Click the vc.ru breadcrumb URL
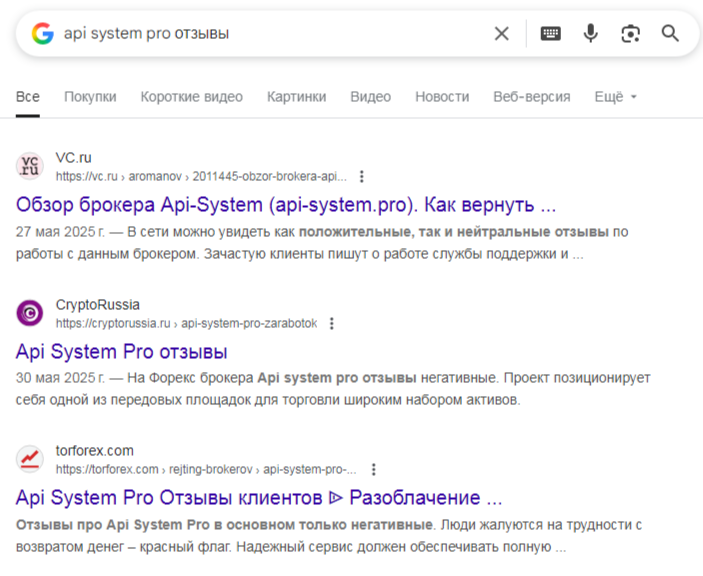Viewport: 703px width, 576px height. tap(201, 177)
